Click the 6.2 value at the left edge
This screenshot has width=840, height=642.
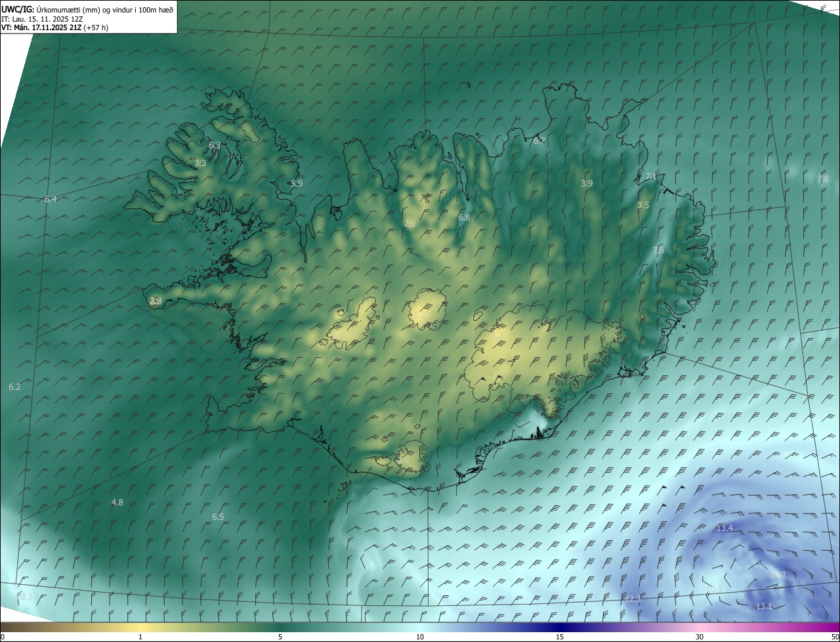point(14,387)
